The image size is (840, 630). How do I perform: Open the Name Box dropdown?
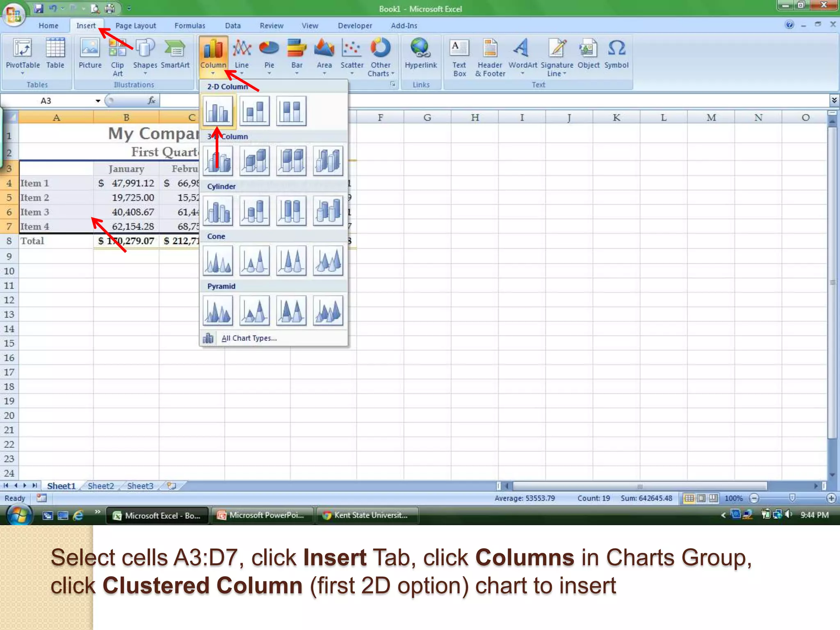98,101
